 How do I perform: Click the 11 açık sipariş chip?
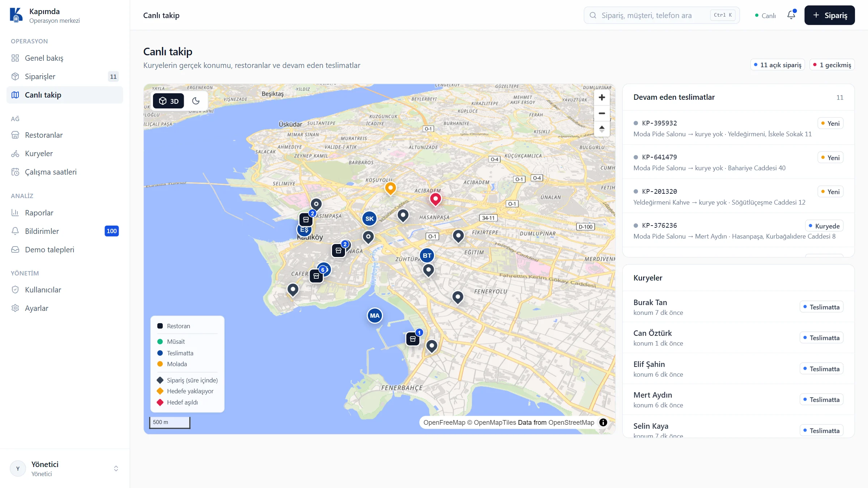click(778, 65)
